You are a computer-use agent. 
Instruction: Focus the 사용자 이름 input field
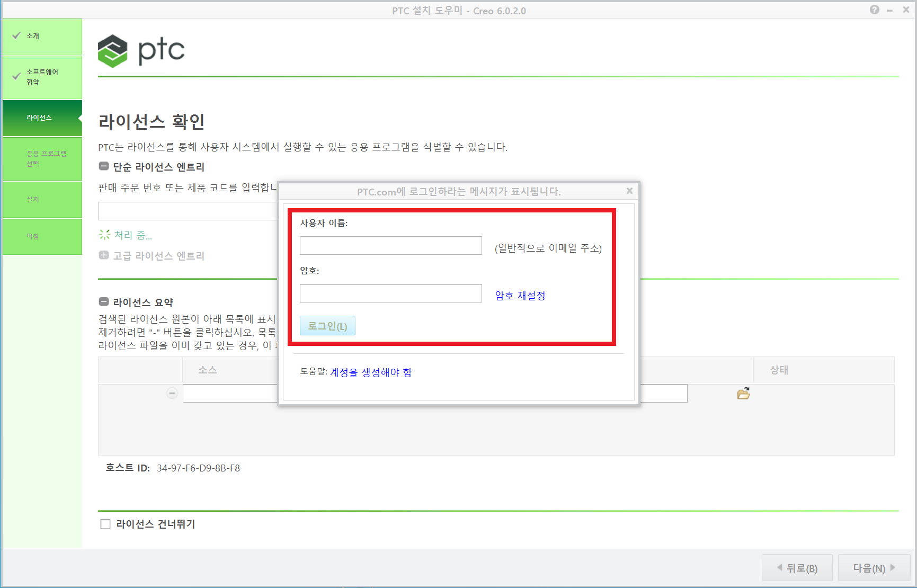[391, 246]
